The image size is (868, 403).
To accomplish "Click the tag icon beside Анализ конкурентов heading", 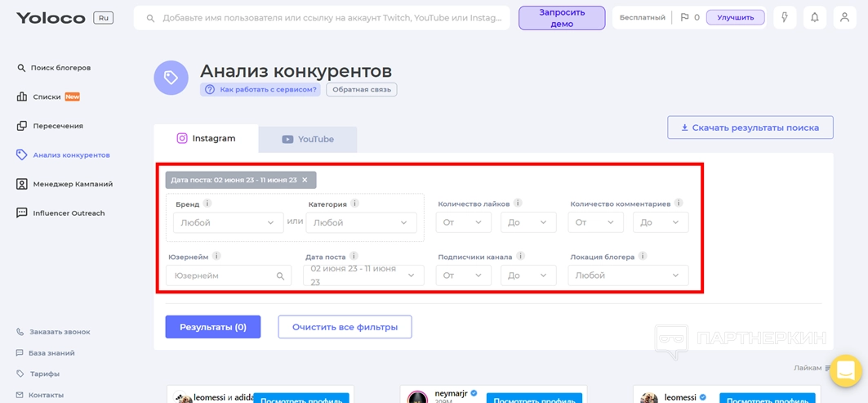I will 171,78.
